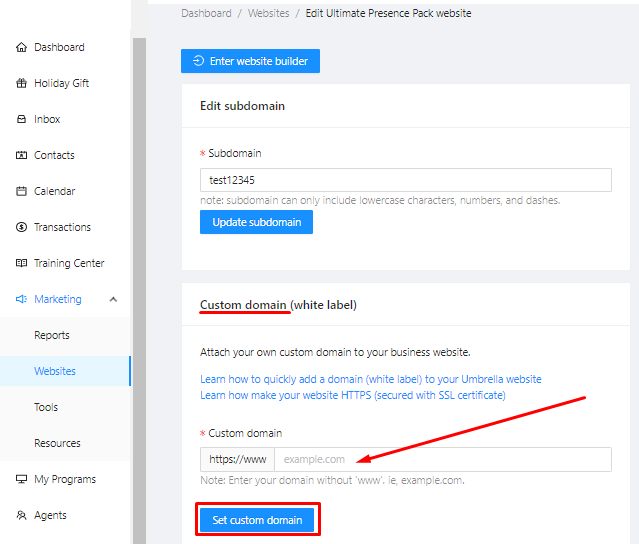Click the Set custom domain button

[257, 520]
